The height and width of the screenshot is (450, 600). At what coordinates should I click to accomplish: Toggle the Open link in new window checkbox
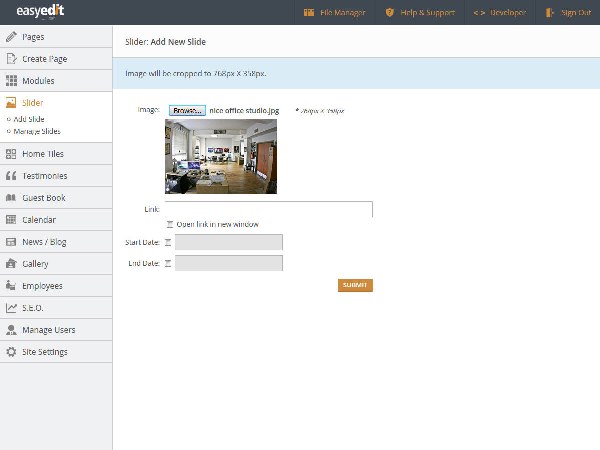170,224
